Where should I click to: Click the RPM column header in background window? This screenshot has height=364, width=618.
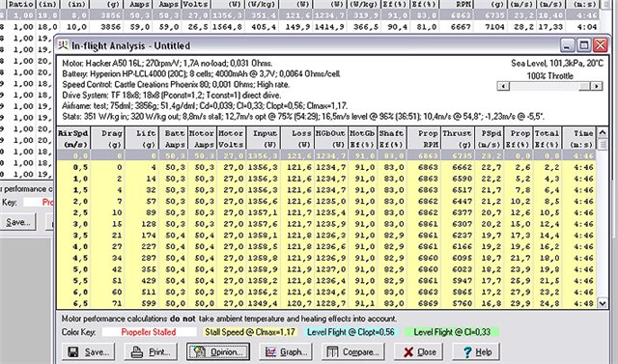[x=457, y=4]
